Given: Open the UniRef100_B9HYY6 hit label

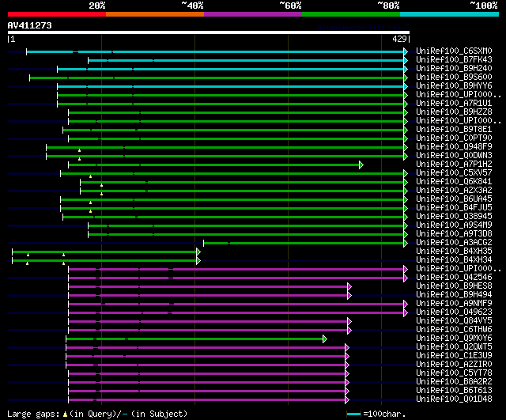Looking at the screenshot, I should (x=454, y=86).
